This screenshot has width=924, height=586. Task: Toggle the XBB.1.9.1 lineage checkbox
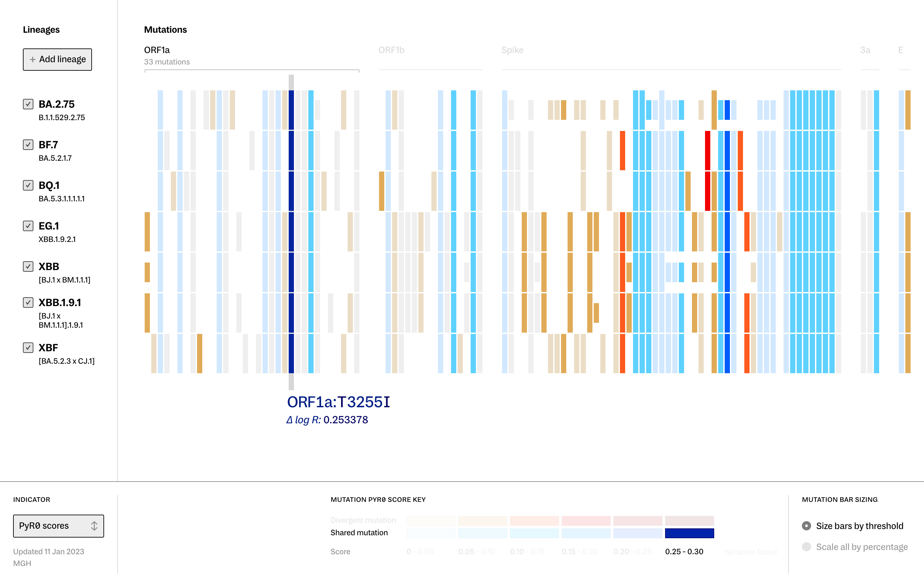pos(28,303)
